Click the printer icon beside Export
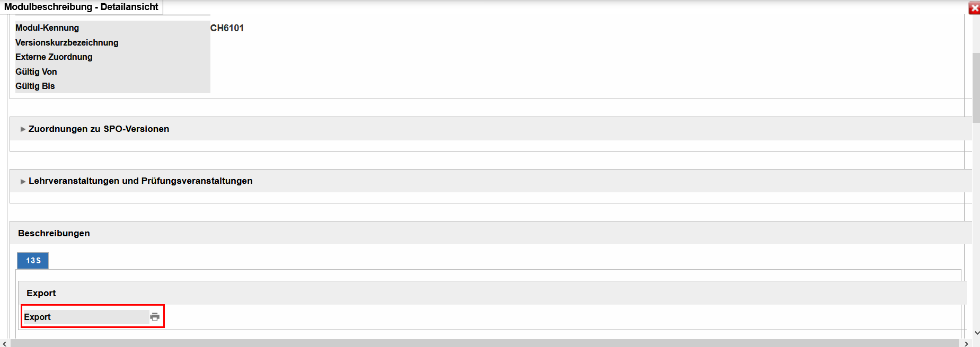The width and height of the screenshot is (980, 347). pyautogui.click(x=155, y=317)
